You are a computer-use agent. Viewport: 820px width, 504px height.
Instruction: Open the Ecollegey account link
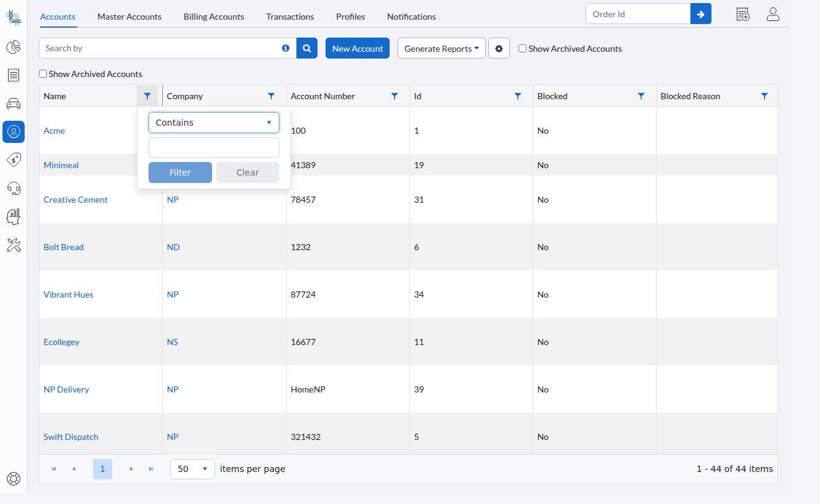62,342
